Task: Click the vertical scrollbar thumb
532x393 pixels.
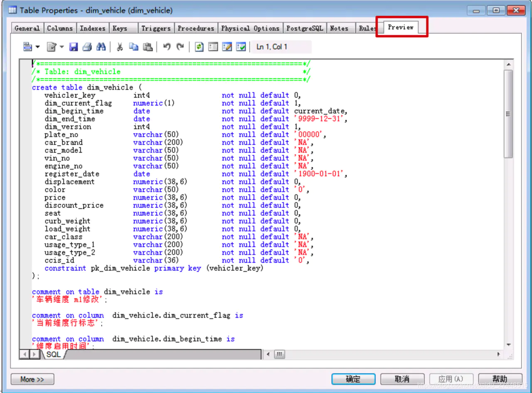Action: pyautogui.click(x=508, y=114)
